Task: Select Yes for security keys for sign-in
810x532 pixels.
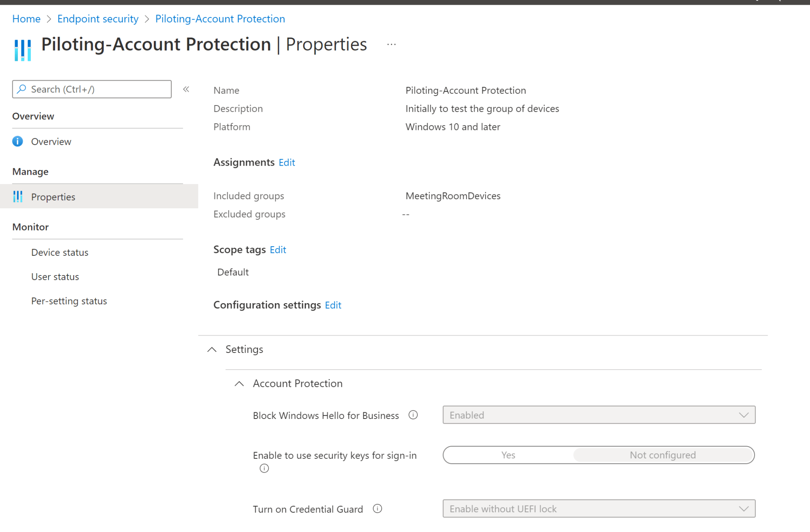Action: pyautogui.click(x=508, y=455)
